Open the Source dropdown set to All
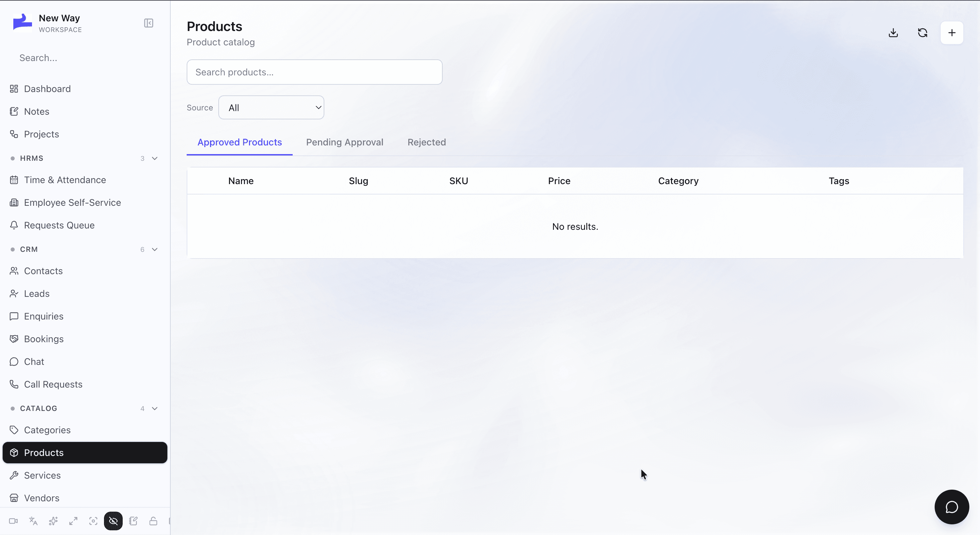 point(271,108)
